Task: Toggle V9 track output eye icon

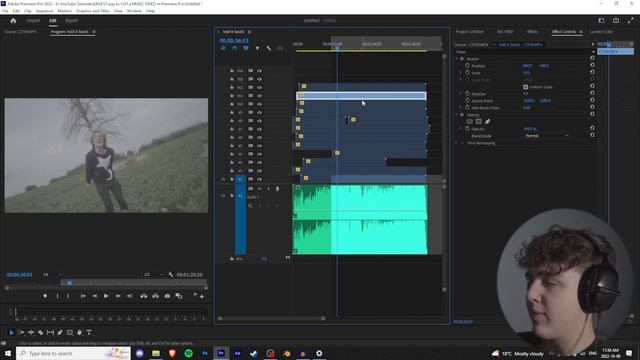Action: coord(259,112)
